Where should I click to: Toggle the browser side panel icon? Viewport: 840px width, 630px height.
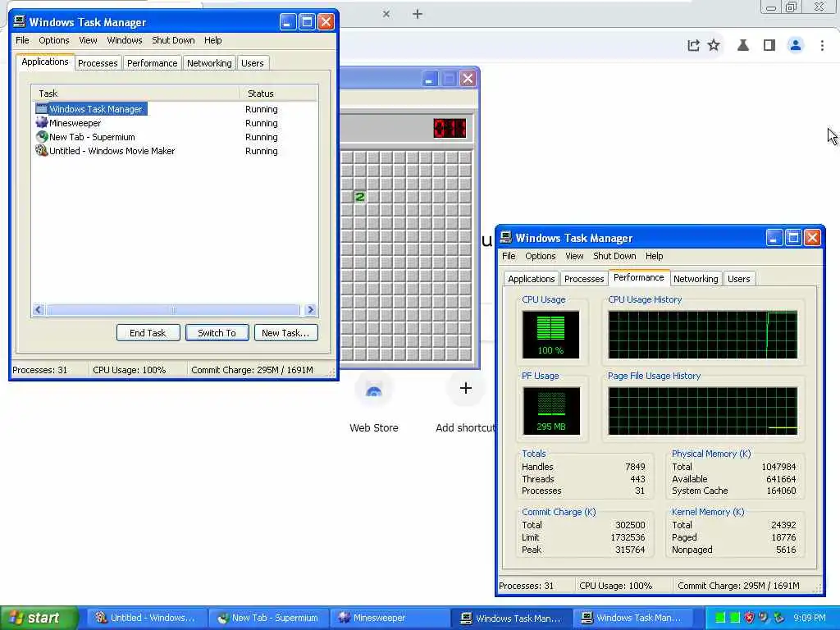[x=769, y=46]
